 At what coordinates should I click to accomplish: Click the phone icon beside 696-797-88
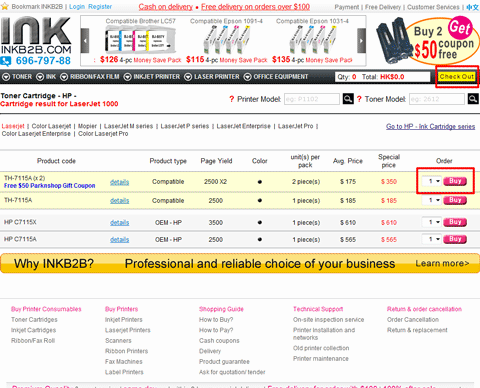(x=6, y=61)
